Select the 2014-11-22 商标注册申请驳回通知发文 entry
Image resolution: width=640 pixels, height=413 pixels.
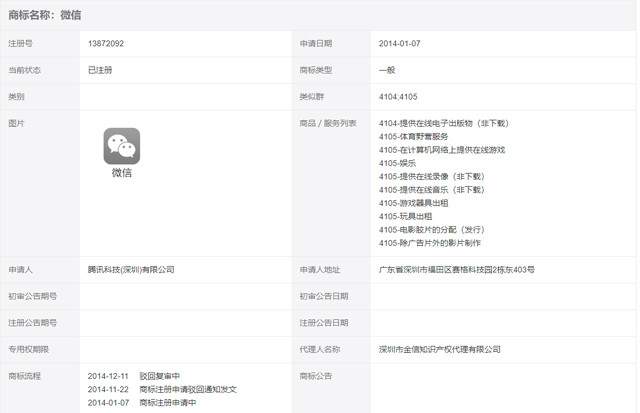click(x=162, y=389)
